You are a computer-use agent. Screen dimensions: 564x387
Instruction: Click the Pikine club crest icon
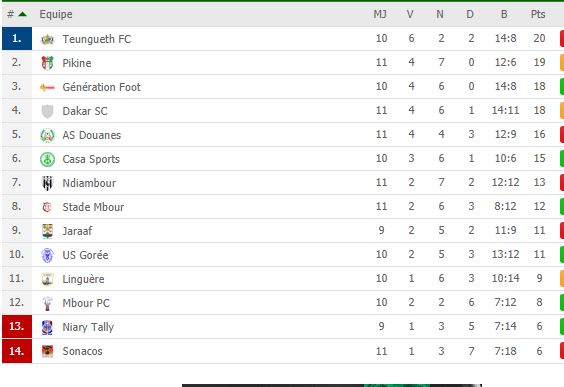click(x=47, y=63)
